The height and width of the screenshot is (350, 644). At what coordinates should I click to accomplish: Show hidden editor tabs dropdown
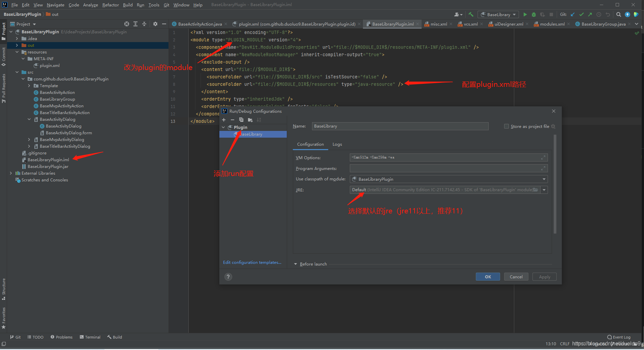(637, 24)
